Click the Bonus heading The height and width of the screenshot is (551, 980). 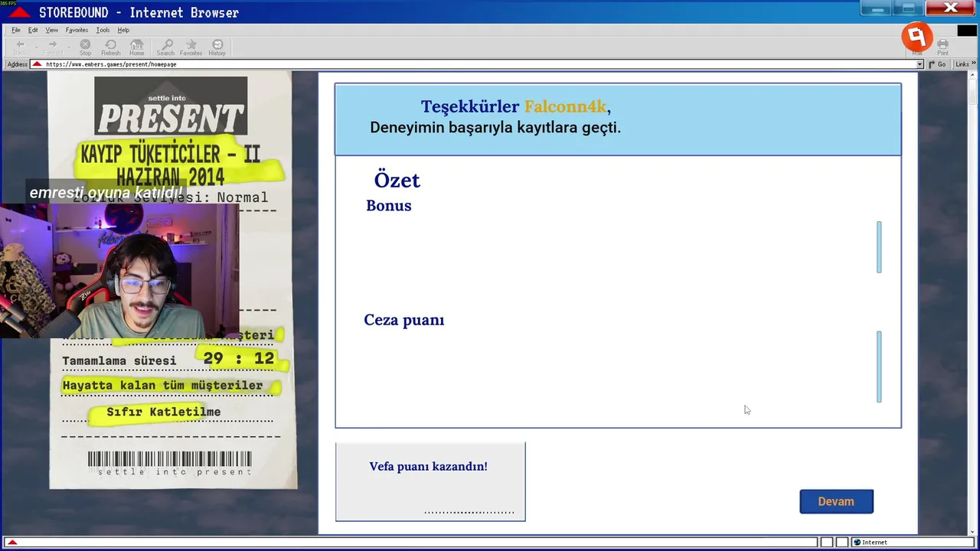tap(389, 205)
